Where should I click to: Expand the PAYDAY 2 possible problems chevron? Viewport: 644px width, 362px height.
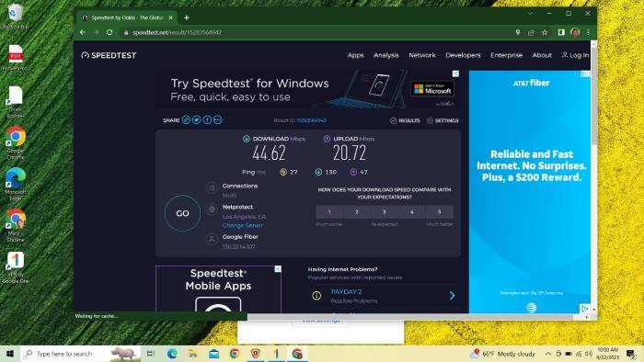[453, 296]
